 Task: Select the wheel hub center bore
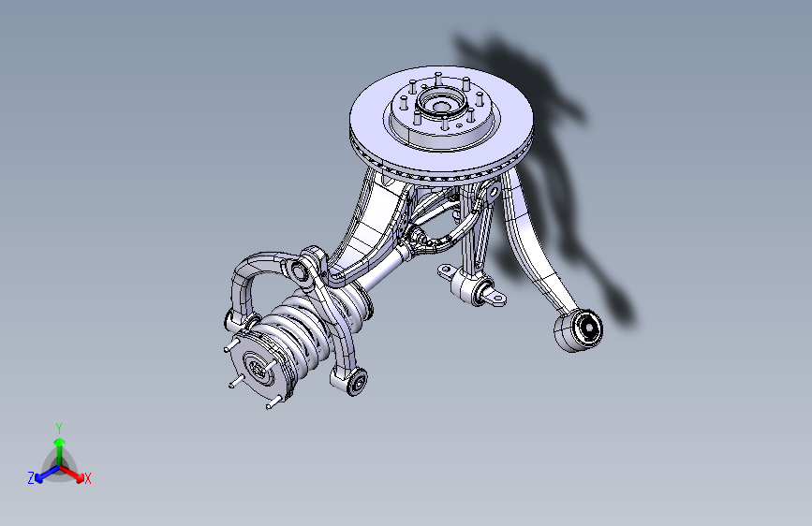441,107
